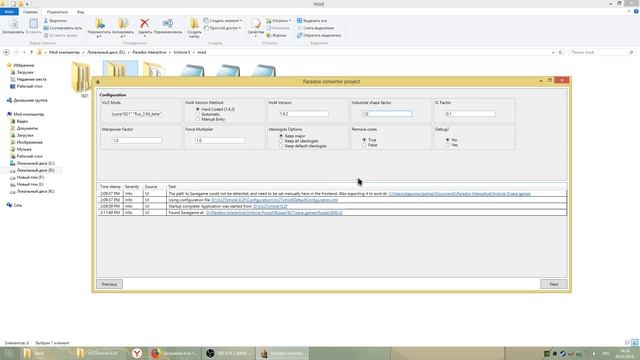The width and height of the screenshot is (640, 360).
Task: Click Вырезать (cut) in the ribbon
Action: coord(55,20)
